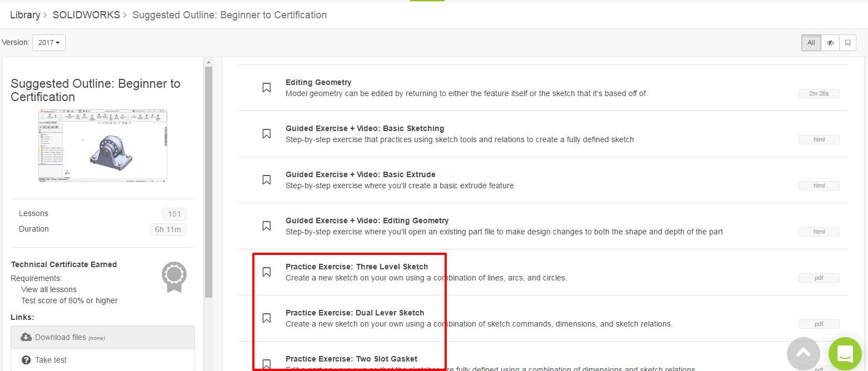Show all lessons with All filter

[811, 43]
